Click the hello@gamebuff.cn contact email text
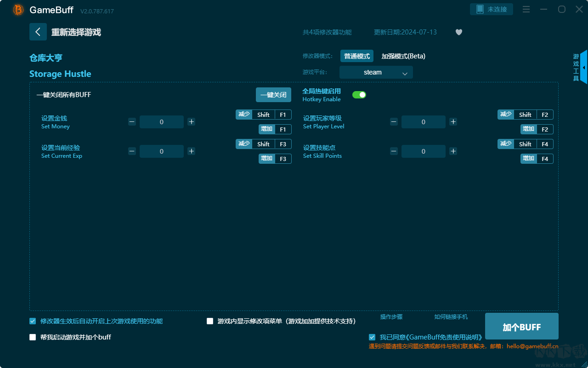This screenshot has height=368, width=588. (532, 346)
